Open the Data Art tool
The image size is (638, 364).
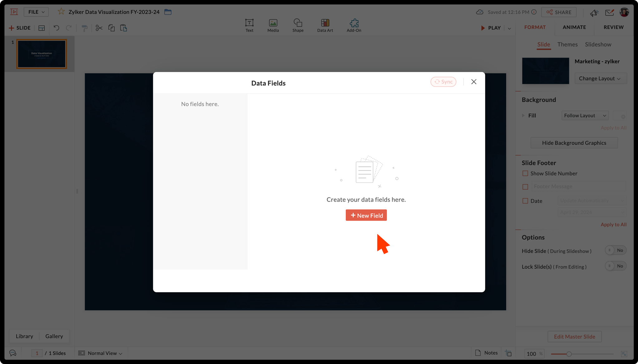click(x=325, y=25)
